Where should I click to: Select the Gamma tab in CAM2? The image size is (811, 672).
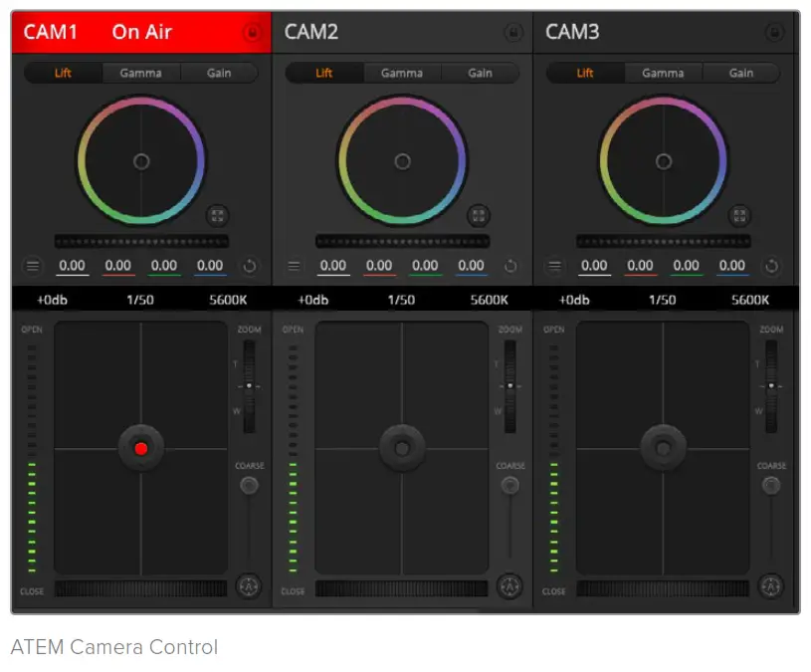(x=402, y=73)
